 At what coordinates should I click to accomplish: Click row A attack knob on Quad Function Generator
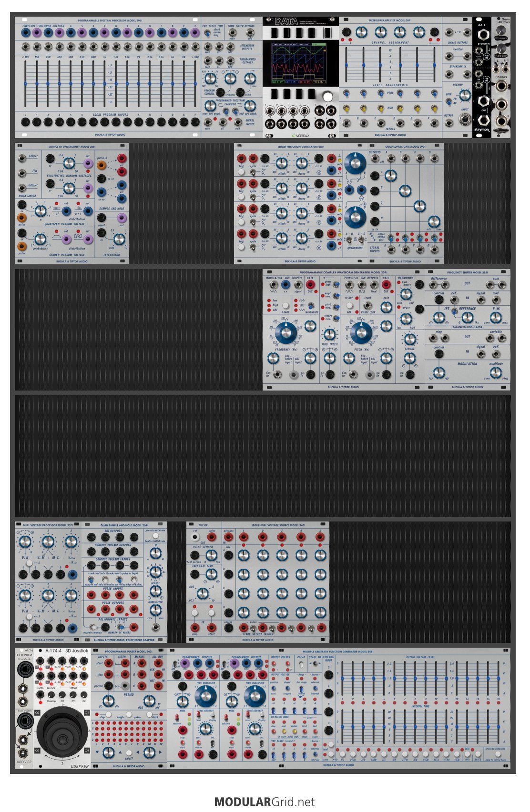282,163
